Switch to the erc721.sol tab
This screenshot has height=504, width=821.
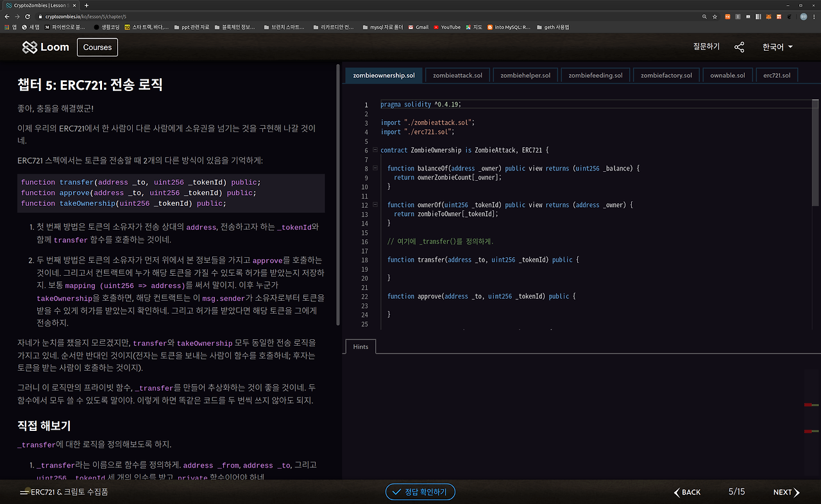coord(777,75)
